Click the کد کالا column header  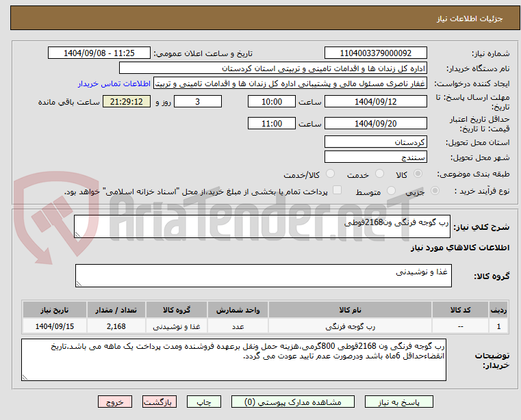tap(460, 310)
